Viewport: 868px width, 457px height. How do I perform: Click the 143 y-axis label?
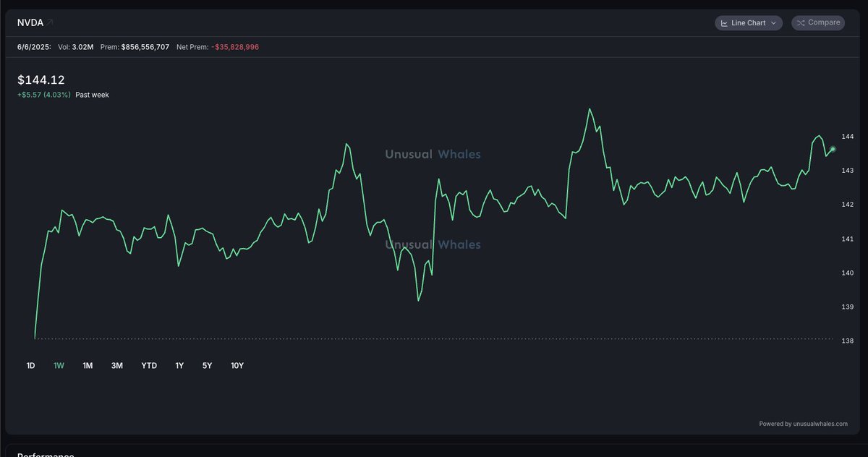pyautogui.click(x=848, y=171)
